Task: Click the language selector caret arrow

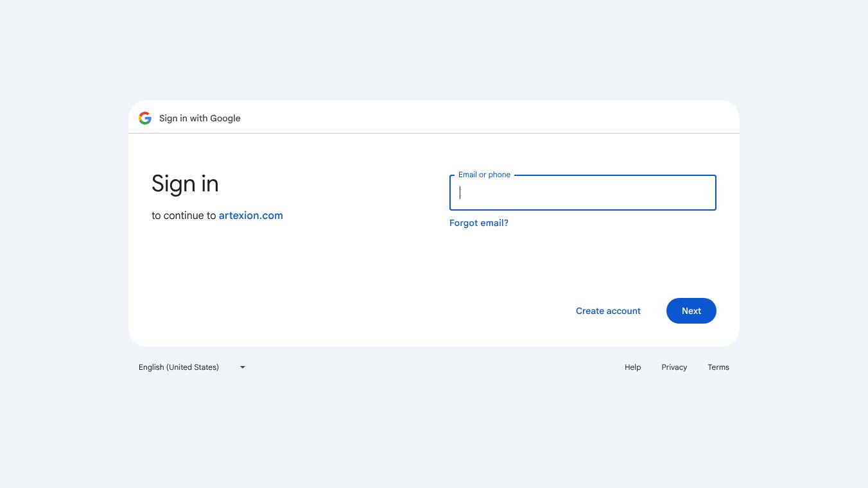Action: tap(243, 367)
